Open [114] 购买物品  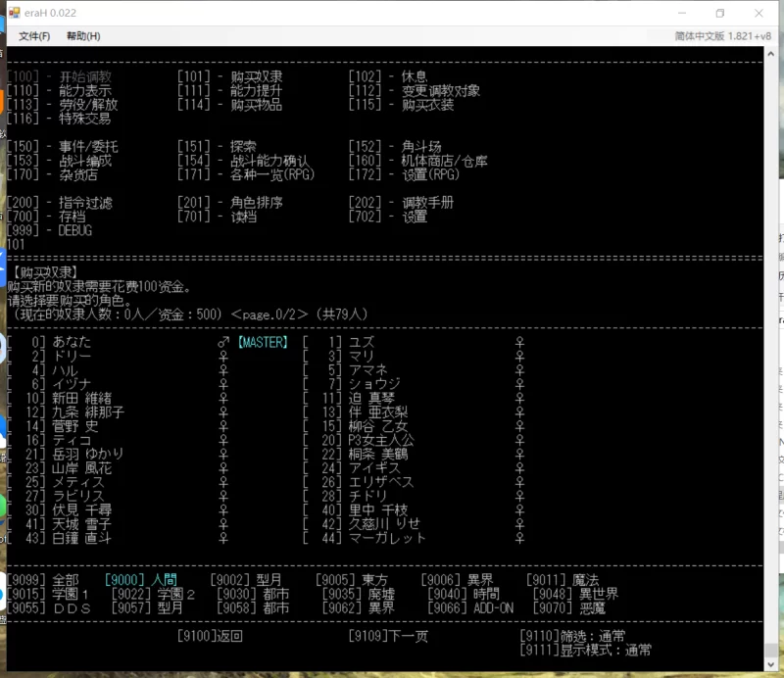[230, 105]
